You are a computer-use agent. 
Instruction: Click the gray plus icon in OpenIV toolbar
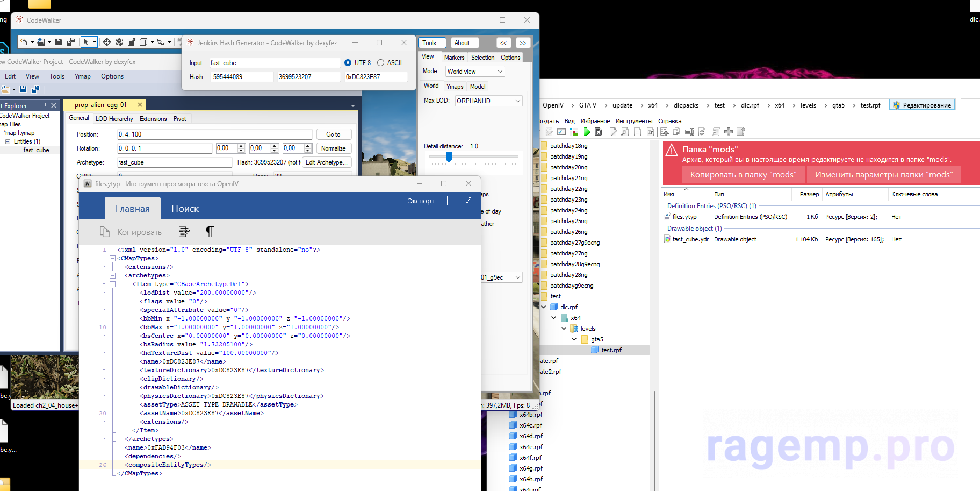728,132
